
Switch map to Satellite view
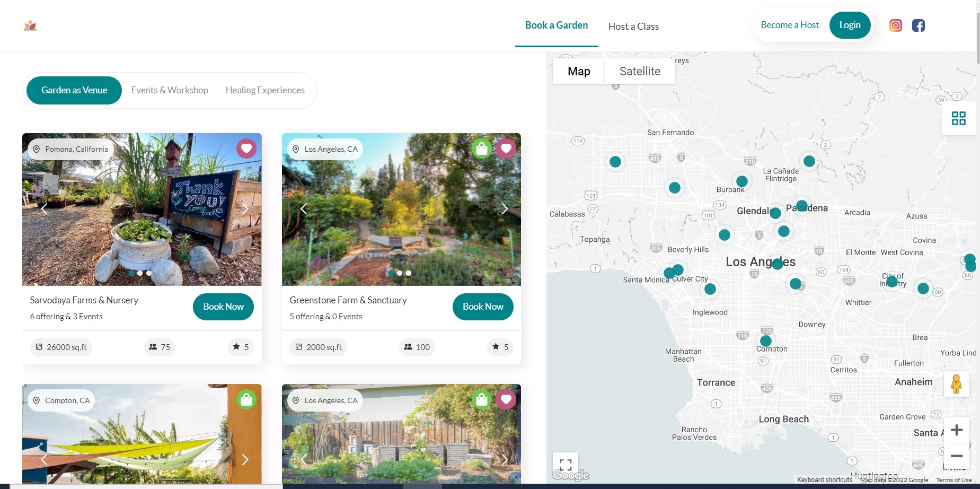(639, 71)
